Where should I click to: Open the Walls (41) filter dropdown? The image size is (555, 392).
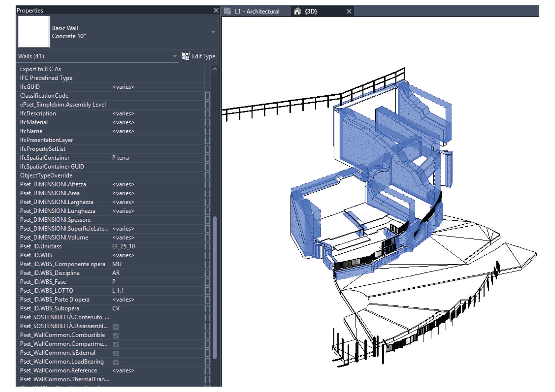click(175, 56)
